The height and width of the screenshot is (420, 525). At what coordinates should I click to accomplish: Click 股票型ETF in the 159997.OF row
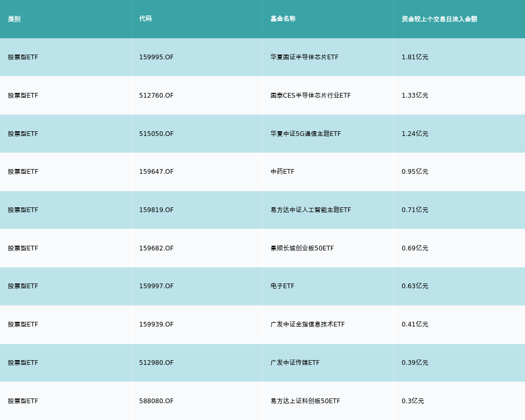point(23,286)
